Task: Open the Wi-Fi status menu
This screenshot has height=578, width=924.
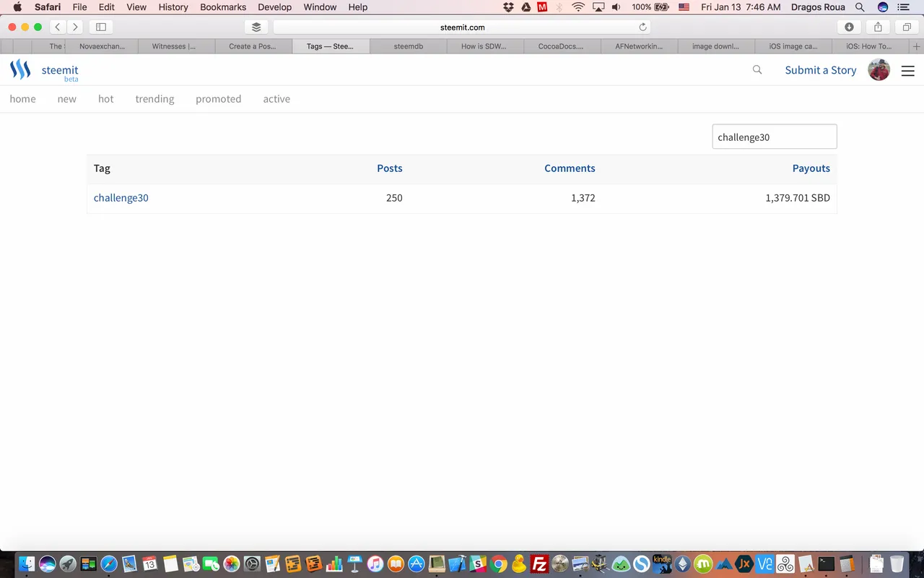Action: (578, 7)
